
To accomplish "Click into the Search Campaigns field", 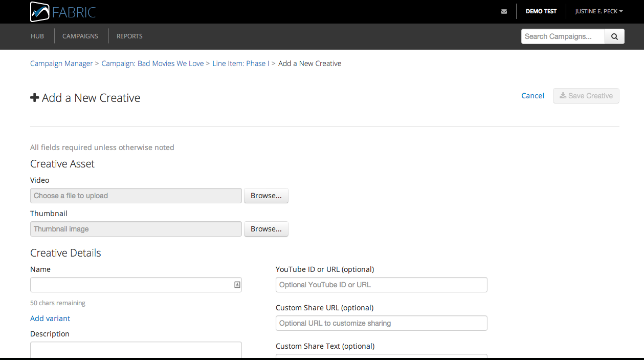I will pyautogui.click(x=563, y=36).
